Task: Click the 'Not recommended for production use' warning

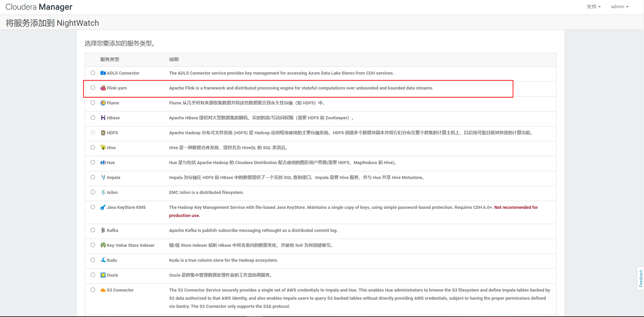Action: (x=354, y=212)
